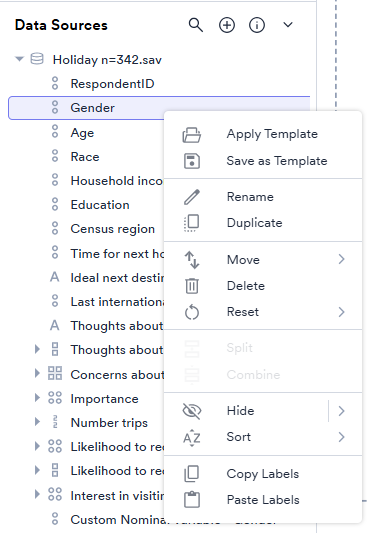Click the nominal icon beside Education
Image resolution: width=368 pixels, height=533 pixels.
point(55,204)
